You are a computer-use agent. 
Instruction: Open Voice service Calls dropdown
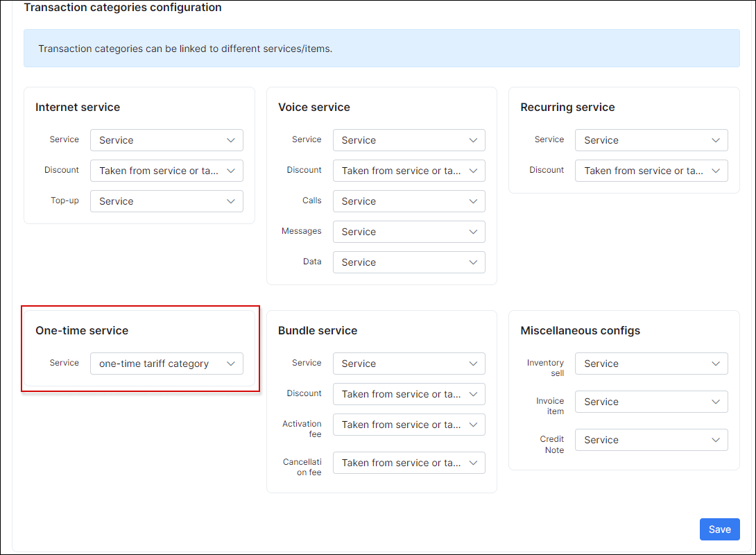[x=409, y=201]
